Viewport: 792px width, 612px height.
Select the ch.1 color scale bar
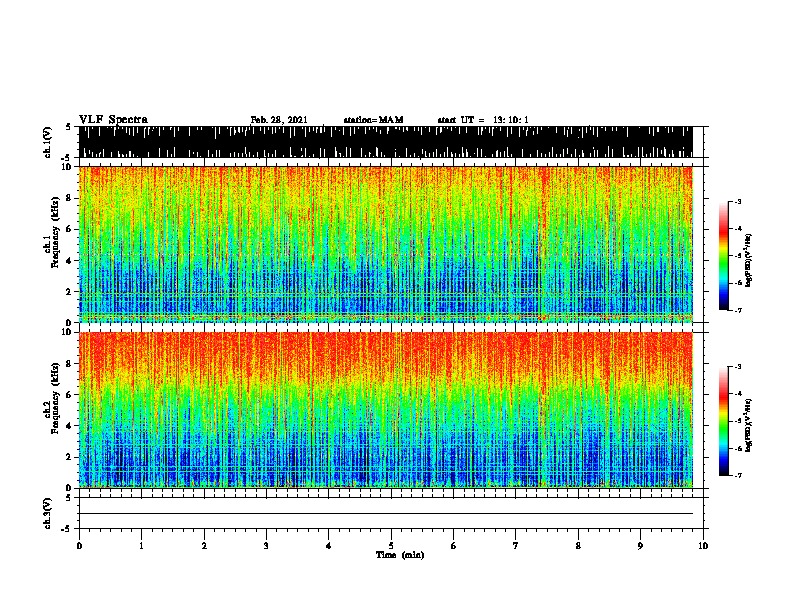coord(723,256)
